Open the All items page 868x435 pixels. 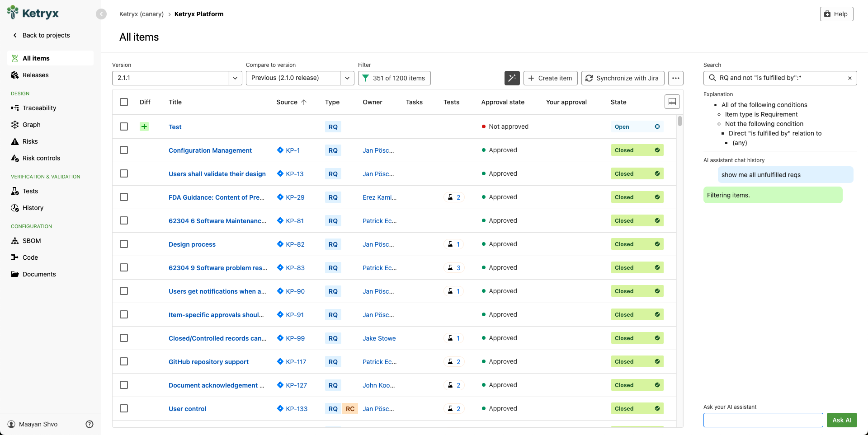click(51, 58)
